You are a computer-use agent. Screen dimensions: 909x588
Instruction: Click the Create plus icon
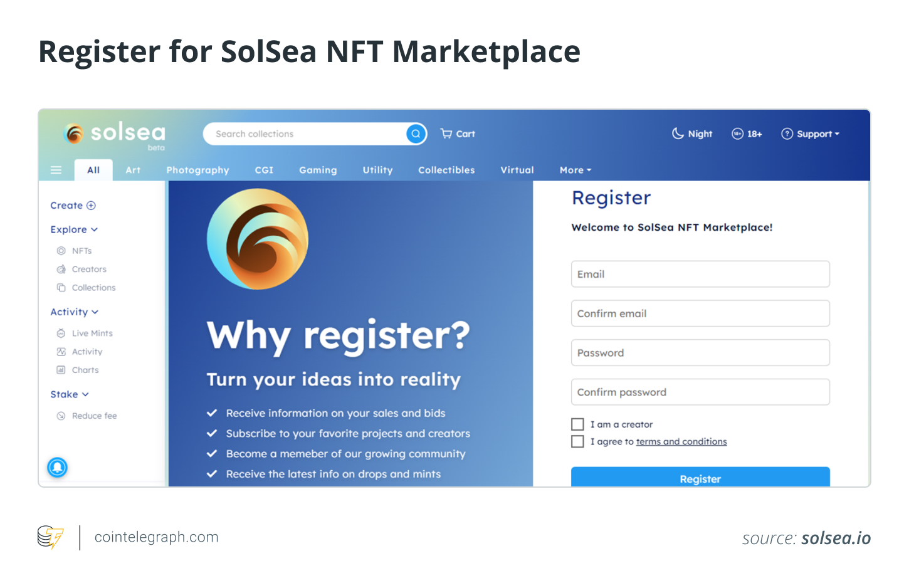(x=91, y=206)
